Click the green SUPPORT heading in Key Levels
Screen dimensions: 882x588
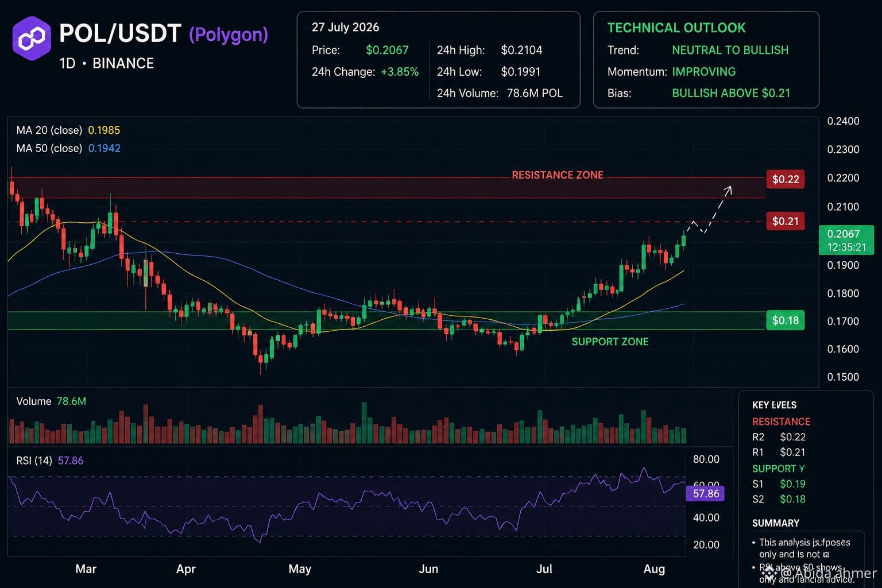[778, 469]
